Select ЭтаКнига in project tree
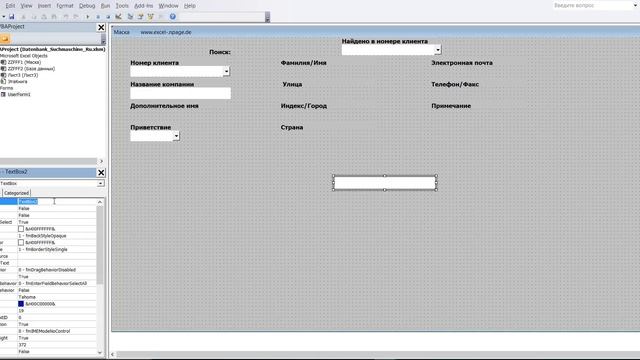This screenshot has width=640, height=360. click(18, 82)
